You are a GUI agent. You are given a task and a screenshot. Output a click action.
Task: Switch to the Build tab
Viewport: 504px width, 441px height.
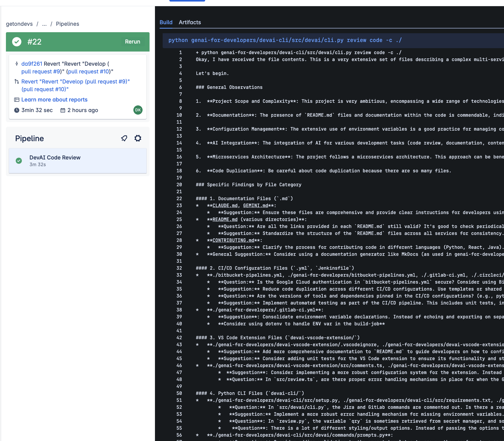point(166,22)
